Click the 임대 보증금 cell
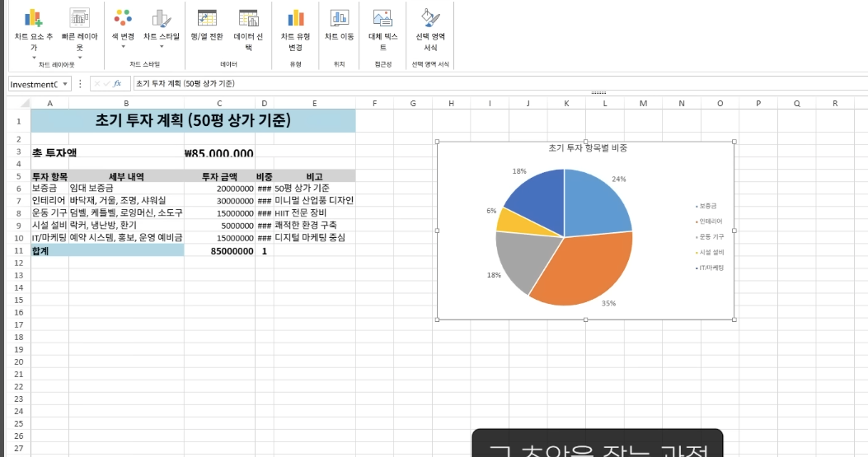868x457 pixels. click(x=126, y=188)
